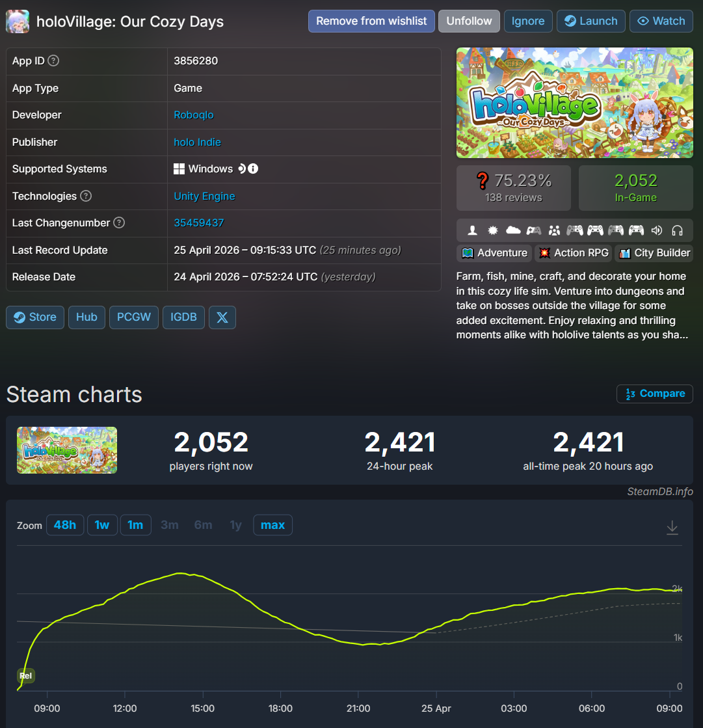703x728 pixels.
Task: Open the IGDB link button
Action: (x=183, y=317)
